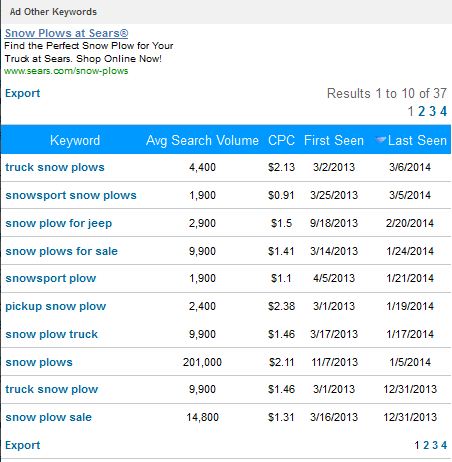This screenshot has height=462, width=452.
Task: Select search volume 2,400 cell
Action: click(202, 306)
